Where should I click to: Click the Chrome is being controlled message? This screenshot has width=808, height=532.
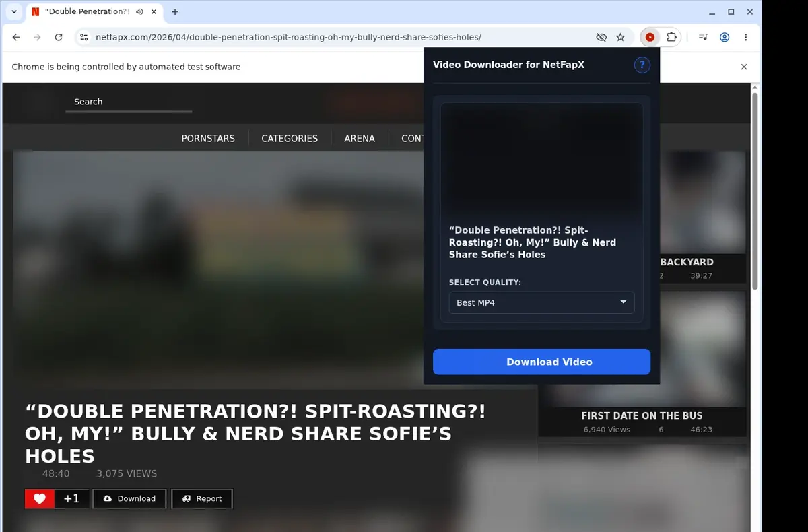point(126,67)
